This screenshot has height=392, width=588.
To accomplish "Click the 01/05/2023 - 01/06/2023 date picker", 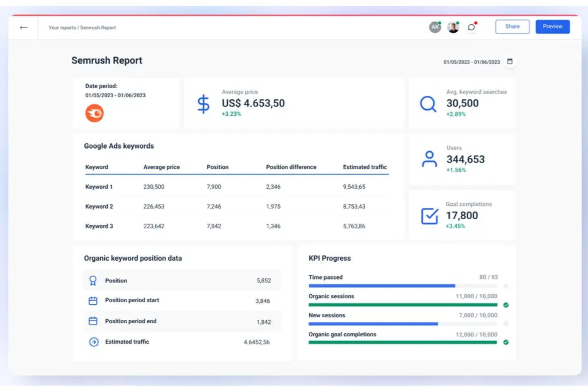I will tap(472, 62).
